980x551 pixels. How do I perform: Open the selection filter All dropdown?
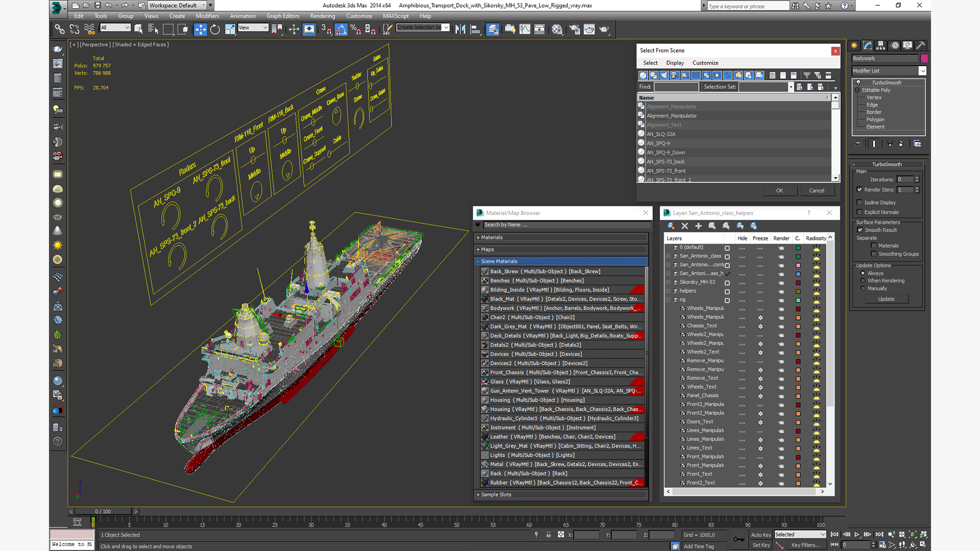pos(115,28)
